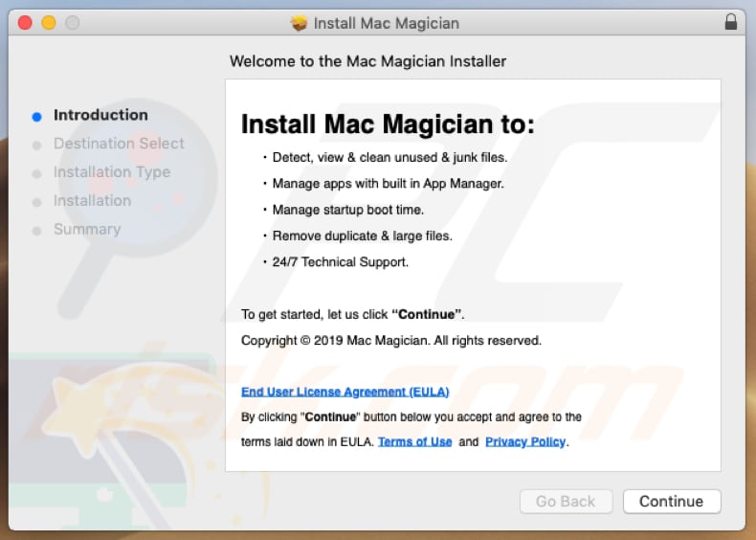The height and width of the screenshot is (540, 756).
Task: Click the 'Install Mac Magician to:' heading
Action: click(388, 124)
